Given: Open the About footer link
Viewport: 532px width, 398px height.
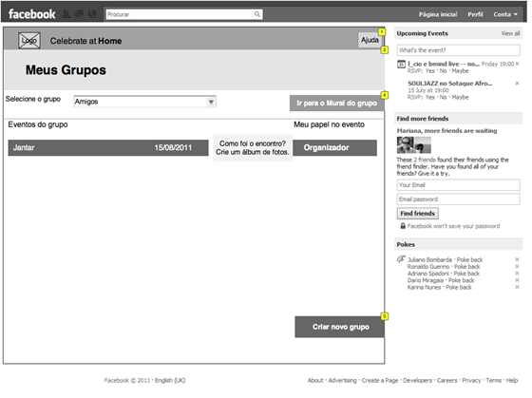Looking at the screenshot, I should pos(315,380).
